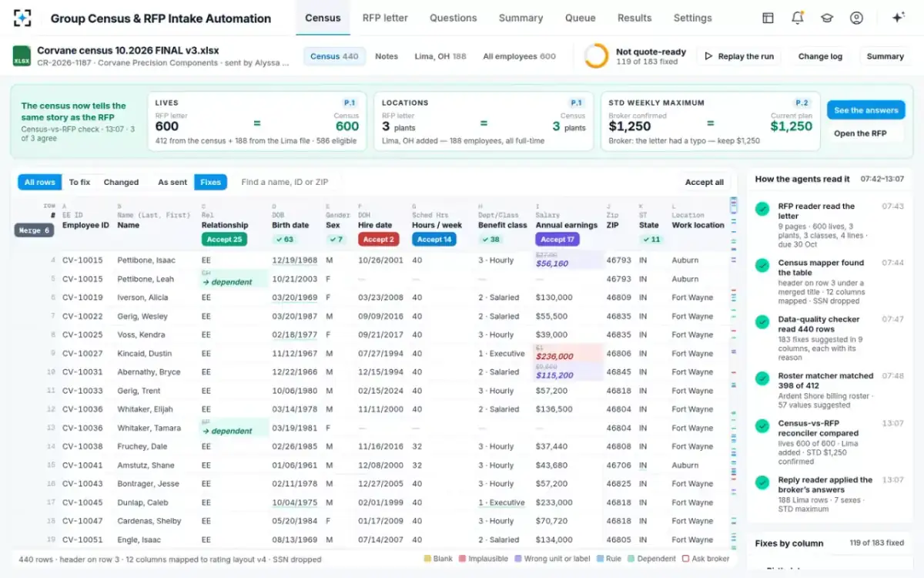Switch the view to Fixes
The height and width of the screenshot is (578, 924).
coord(210,182)
